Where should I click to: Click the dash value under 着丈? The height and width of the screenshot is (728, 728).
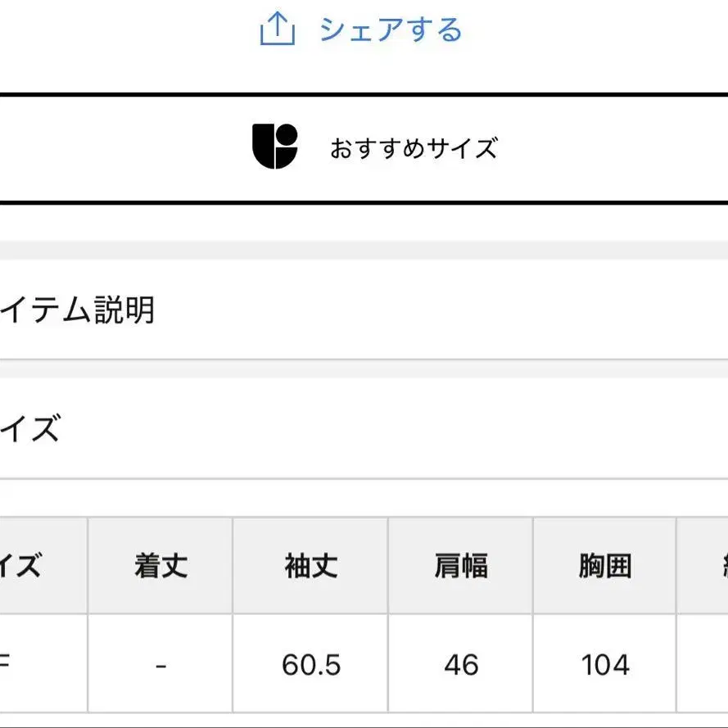(161, 664)
